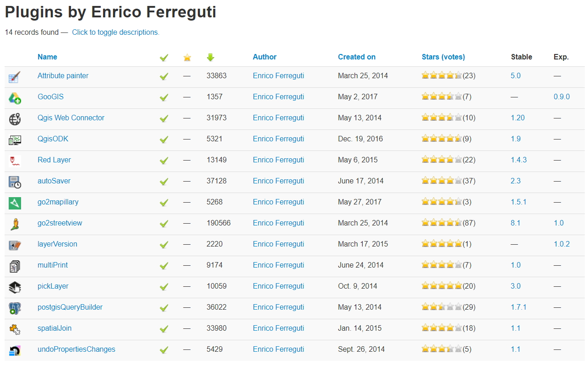
Task: Click the autoSaver floppy disk icon
Action: point(15,182)
